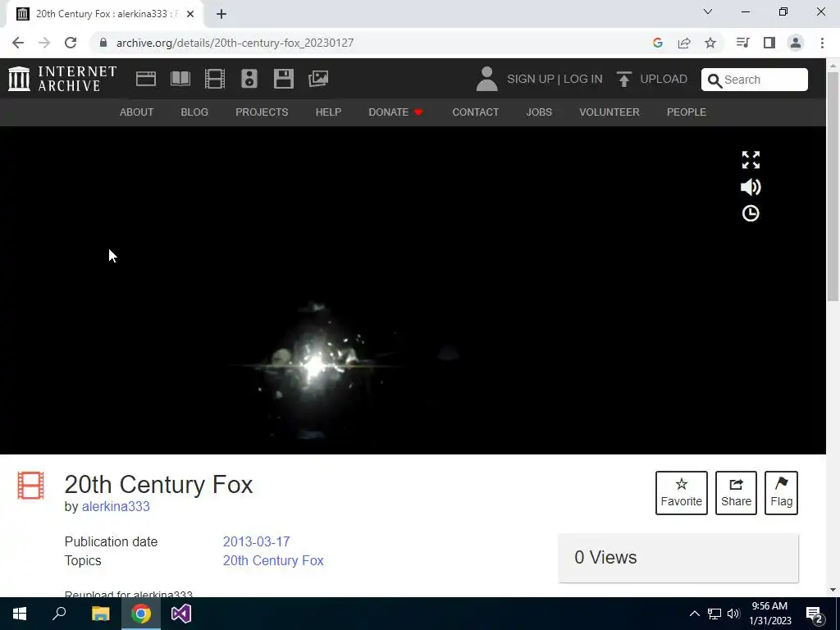The width and height of the screenshot is (840, 630).
Task: Open the Windows Start menu
Action: (20, 614)
